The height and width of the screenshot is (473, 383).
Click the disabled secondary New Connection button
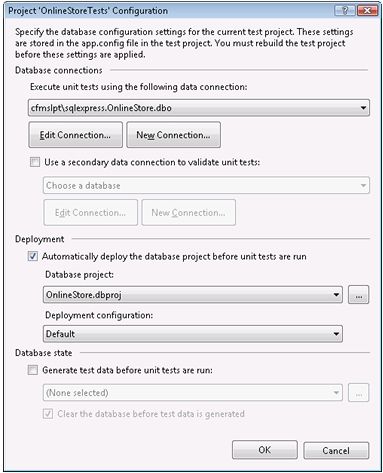(188, 212)
